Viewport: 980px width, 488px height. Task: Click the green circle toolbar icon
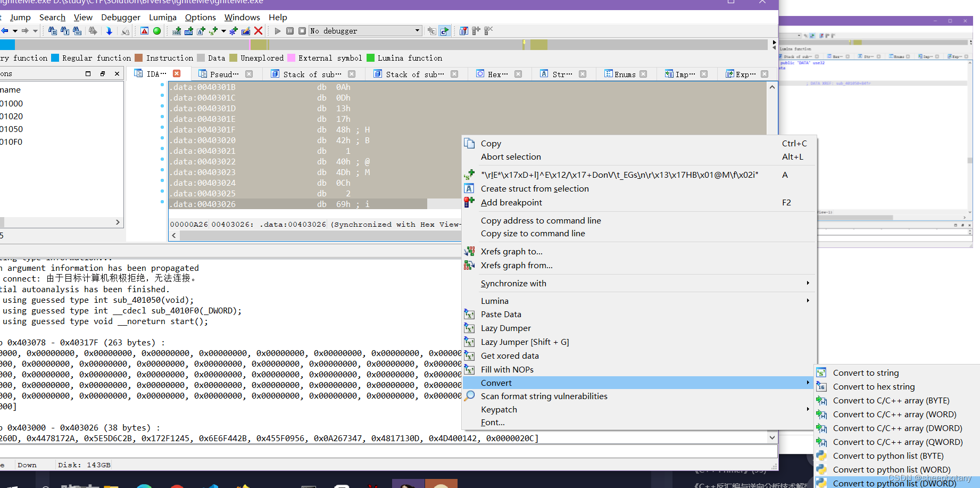(x=157, y=31)
